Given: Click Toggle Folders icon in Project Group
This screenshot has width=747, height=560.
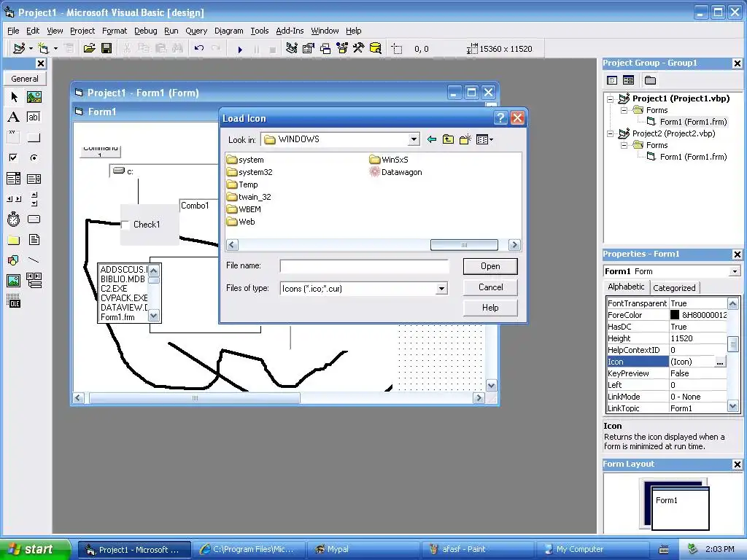Looking at the screenshot, I should click(x=650, y=80).
